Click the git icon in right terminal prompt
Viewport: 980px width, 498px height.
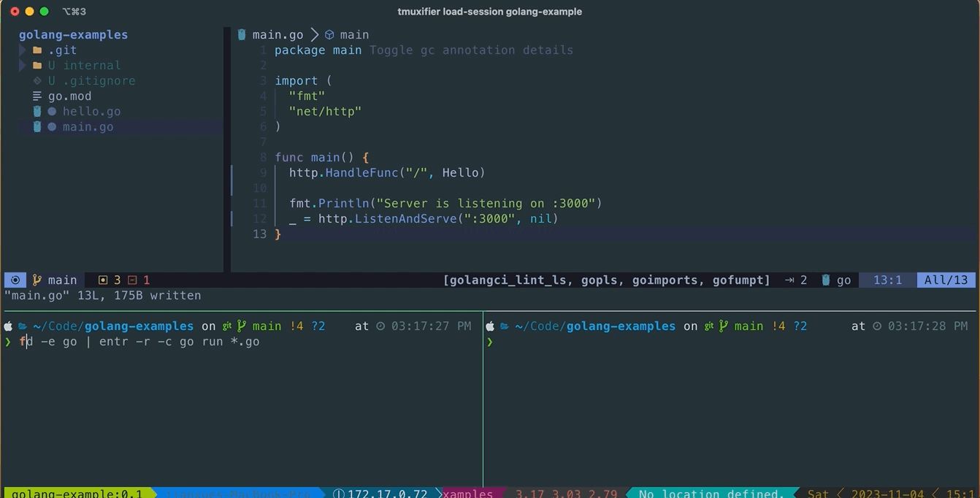pos(709,326)
